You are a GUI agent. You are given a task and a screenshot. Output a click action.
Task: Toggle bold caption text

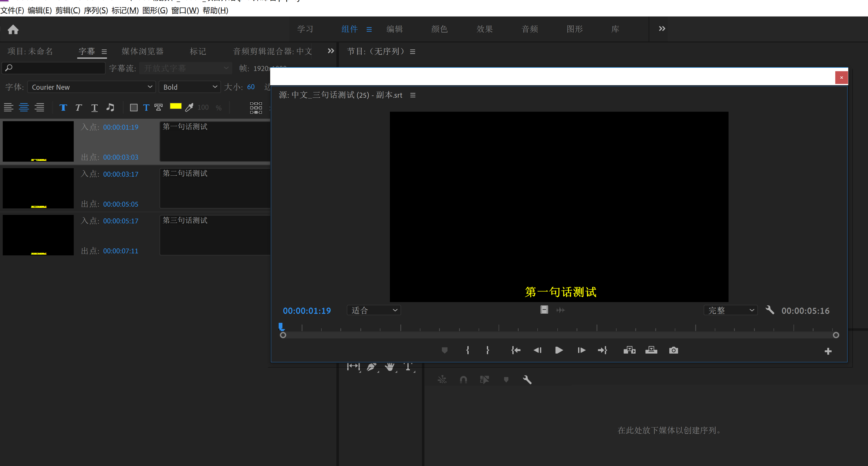(63, 107)
